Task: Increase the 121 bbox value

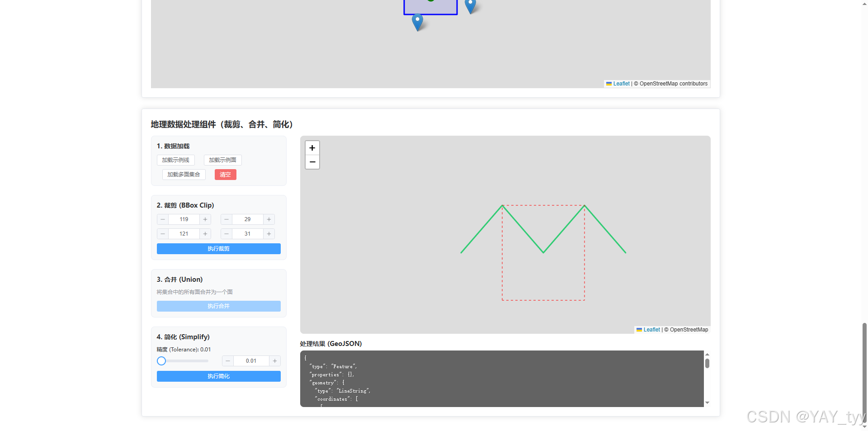Action: coord(205,234)
